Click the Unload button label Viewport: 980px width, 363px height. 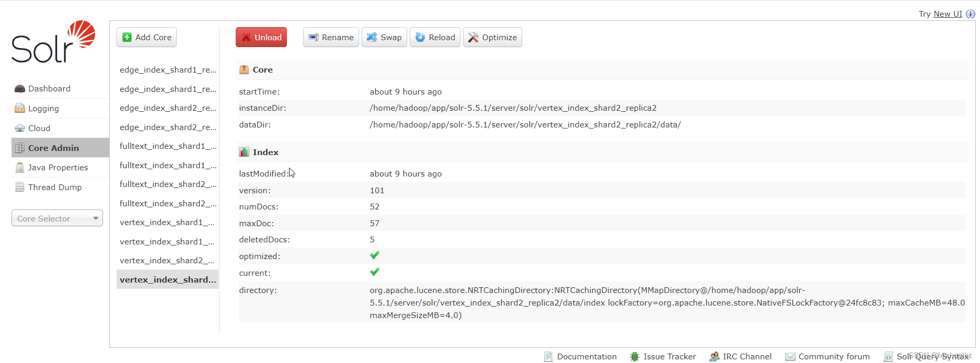click(268, 38)
